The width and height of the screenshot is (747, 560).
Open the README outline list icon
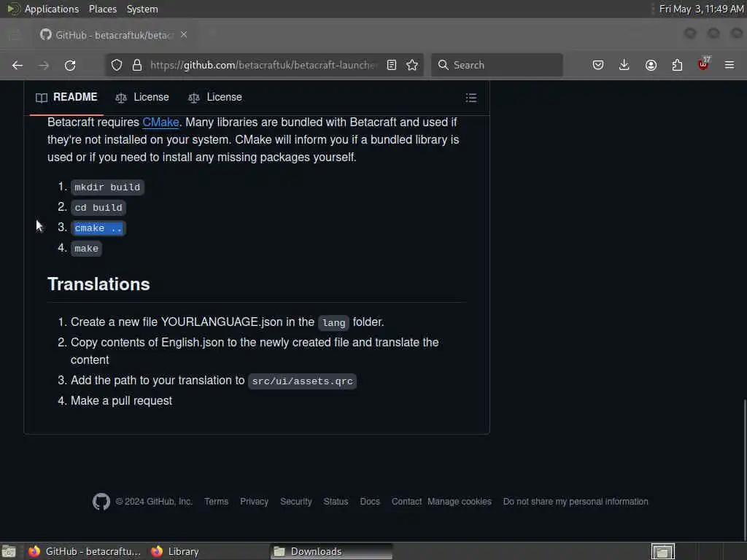click(x=471, y=98)
